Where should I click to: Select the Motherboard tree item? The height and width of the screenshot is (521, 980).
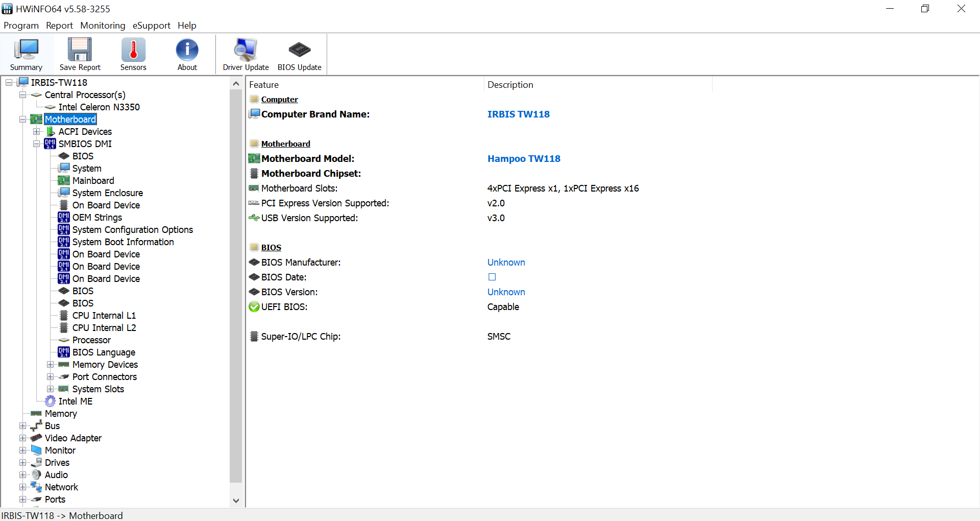pos(70,120)
